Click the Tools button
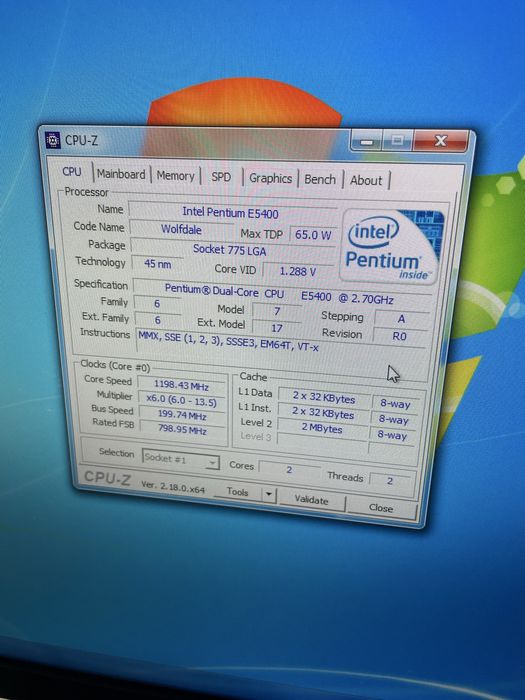 (238, 492)
